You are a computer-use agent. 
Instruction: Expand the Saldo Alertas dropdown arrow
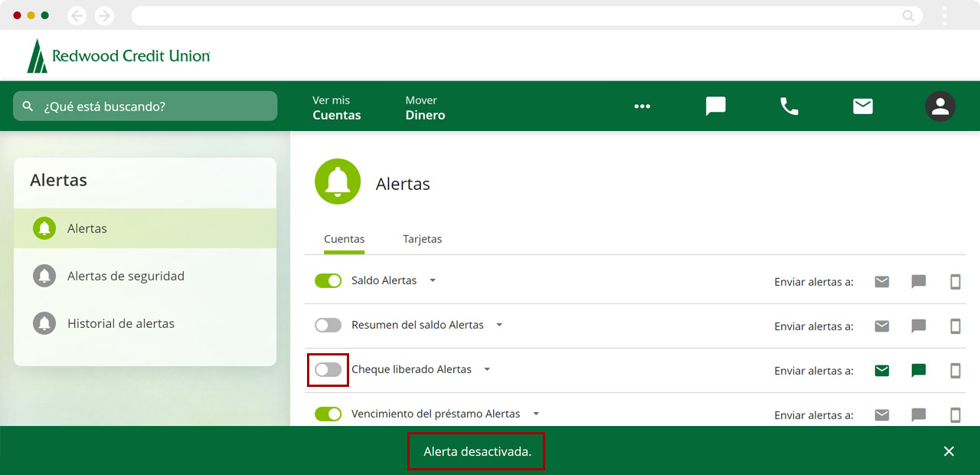433,281
